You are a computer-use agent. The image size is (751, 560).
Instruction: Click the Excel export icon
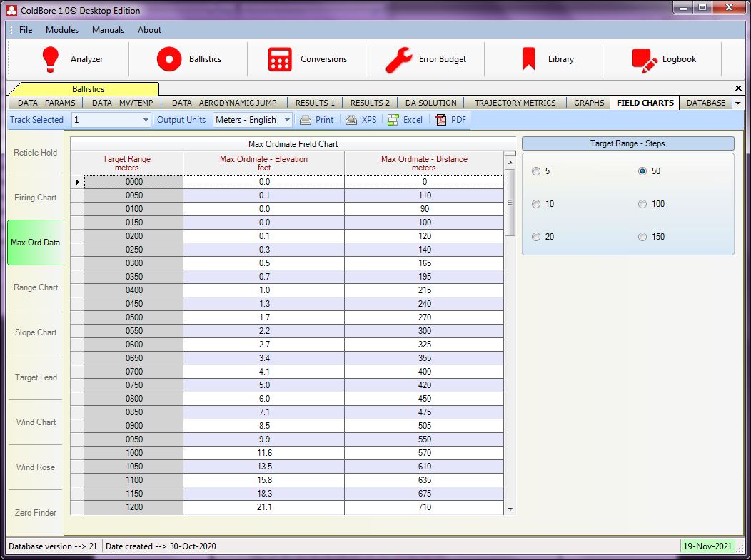pyautogui.click(x=393, y=120)
